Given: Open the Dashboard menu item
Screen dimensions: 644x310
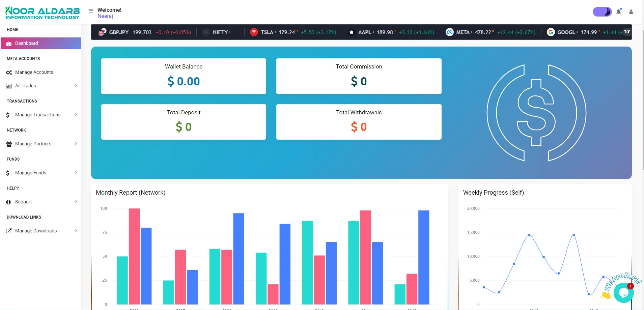Looking at the screenshot, I should coord(27,43).
